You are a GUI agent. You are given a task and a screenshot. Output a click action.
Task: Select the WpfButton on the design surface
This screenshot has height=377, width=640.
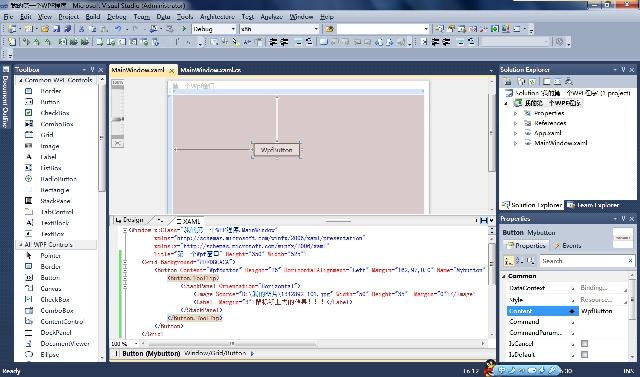(277, 150)
